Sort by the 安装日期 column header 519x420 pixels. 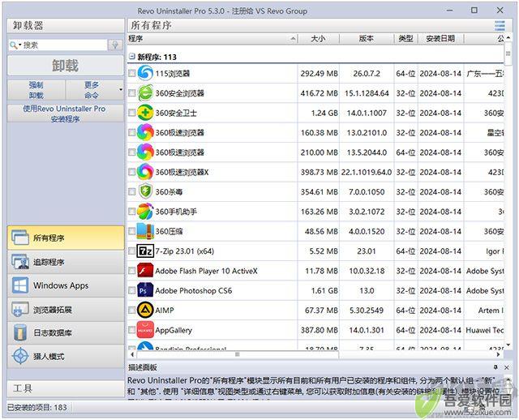(440, 39)
